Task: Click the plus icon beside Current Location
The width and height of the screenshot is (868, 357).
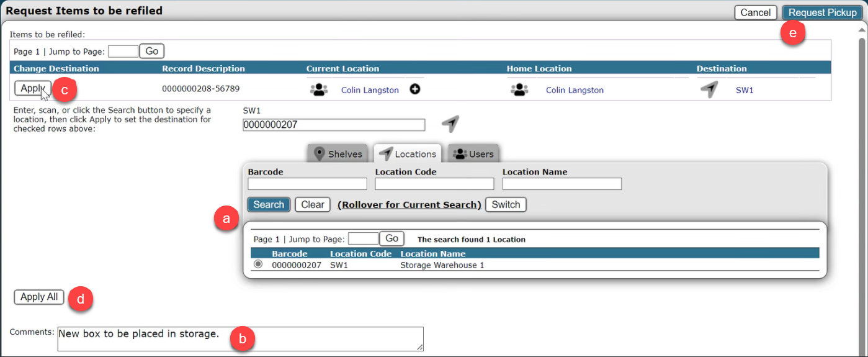Action: pos(415,89)
